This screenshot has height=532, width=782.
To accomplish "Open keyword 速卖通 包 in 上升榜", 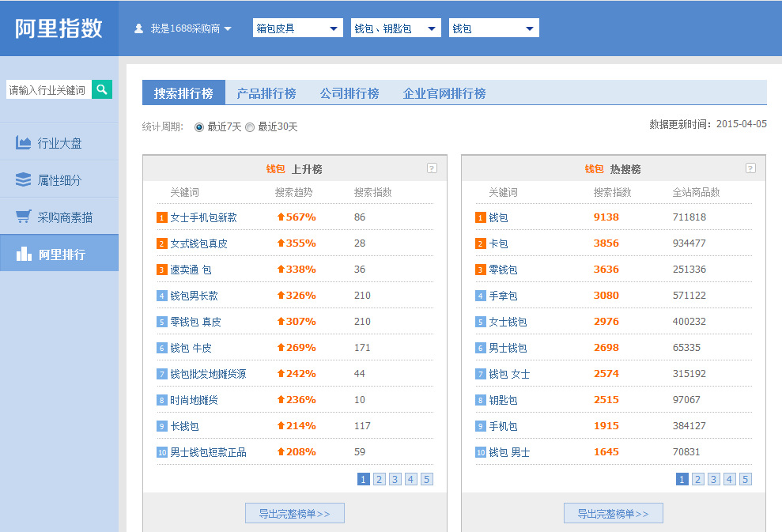I will click(191, 270).
